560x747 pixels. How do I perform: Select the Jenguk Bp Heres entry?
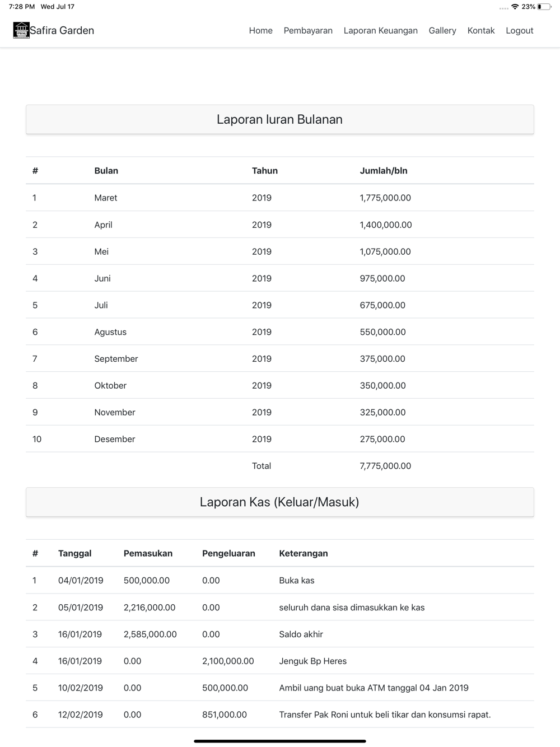click(x=313, y=661)
